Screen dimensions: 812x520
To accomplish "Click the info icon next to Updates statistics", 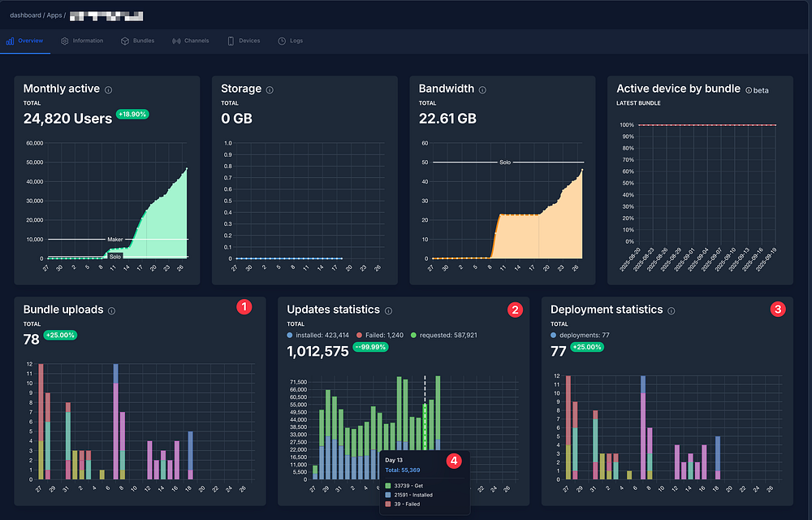I will click(x=388, y=310).
